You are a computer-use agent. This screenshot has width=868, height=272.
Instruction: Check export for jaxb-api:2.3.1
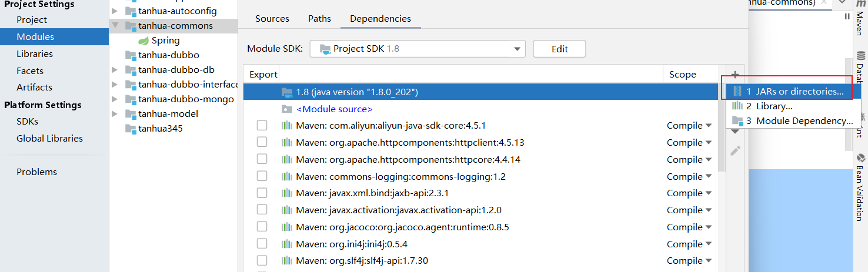[x=262, y=193]
